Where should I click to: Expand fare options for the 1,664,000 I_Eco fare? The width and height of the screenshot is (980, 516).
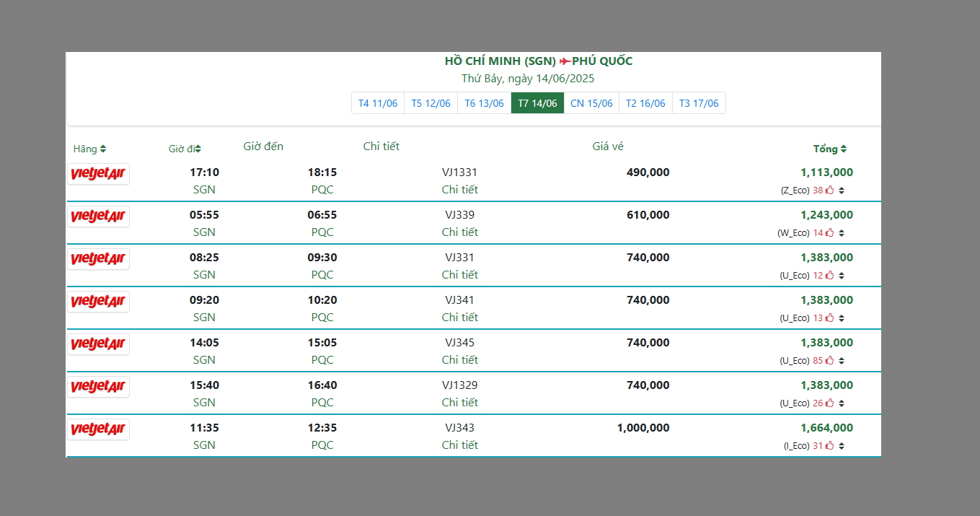(842, 446)
